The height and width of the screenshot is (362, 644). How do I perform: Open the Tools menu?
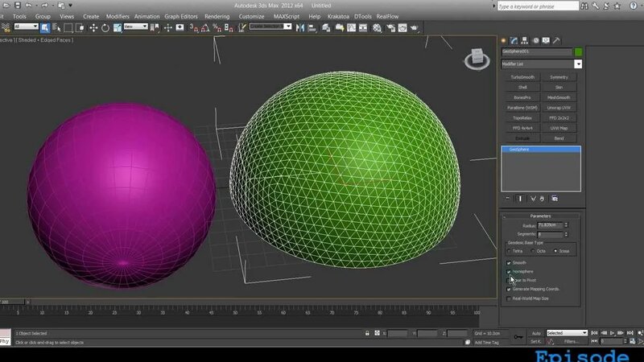[19, 16]
